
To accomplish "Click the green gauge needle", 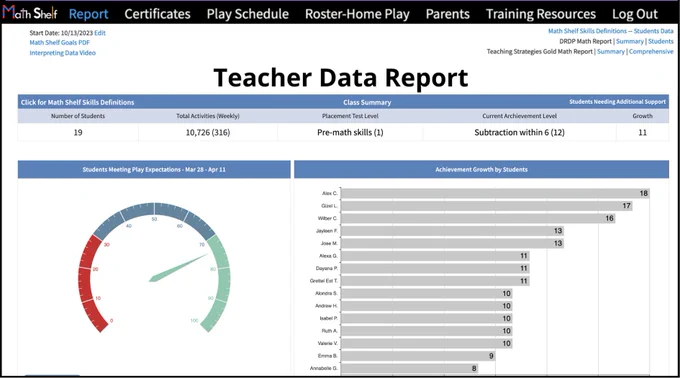I will pos(178,268).
